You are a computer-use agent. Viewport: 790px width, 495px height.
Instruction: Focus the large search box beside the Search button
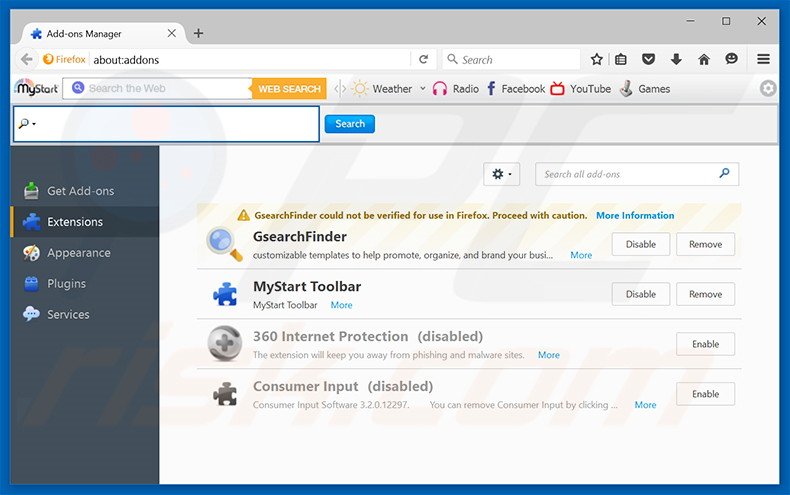(x=166, y=124)
